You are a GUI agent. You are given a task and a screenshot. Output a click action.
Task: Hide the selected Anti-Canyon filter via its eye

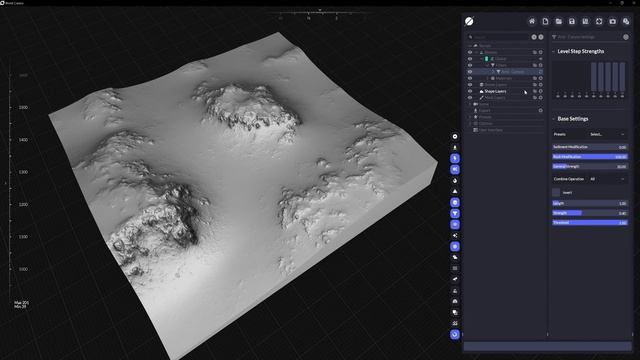click(470, 71)
